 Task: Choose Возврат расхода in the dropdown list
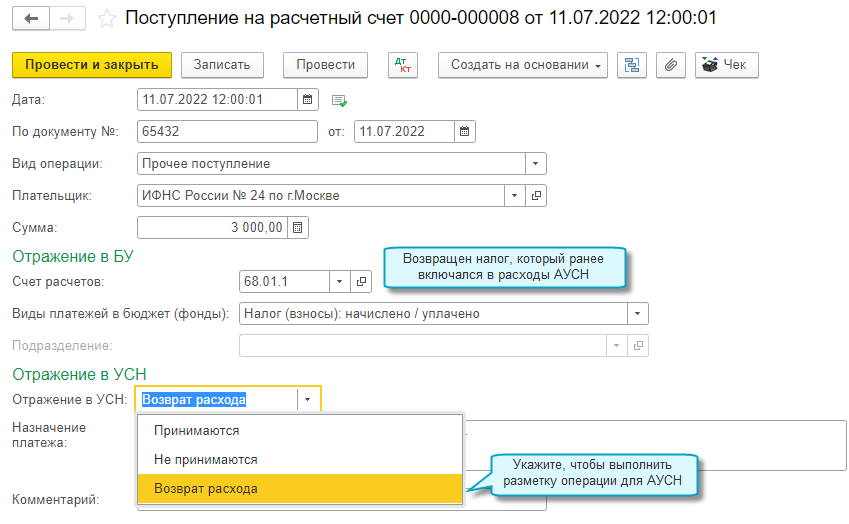point(301,488)
